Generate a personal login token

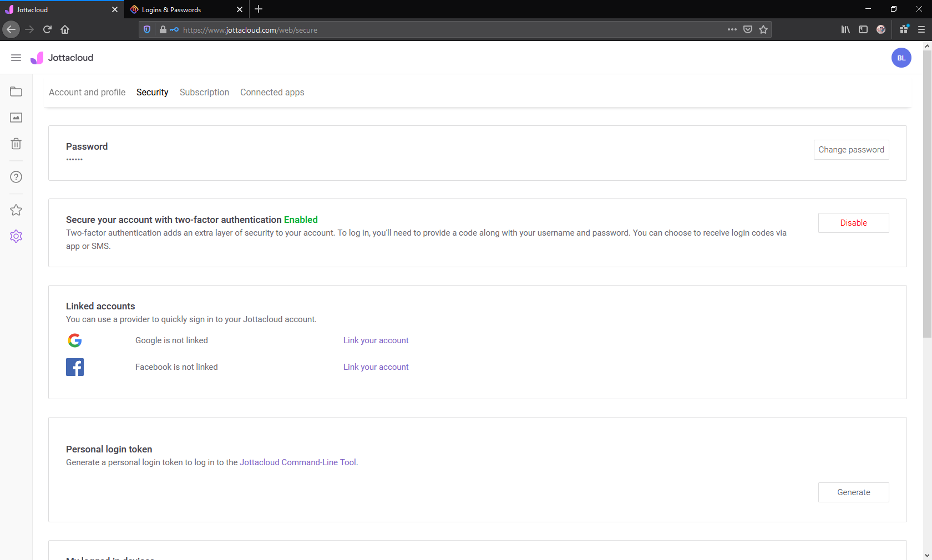pos(853,492)
